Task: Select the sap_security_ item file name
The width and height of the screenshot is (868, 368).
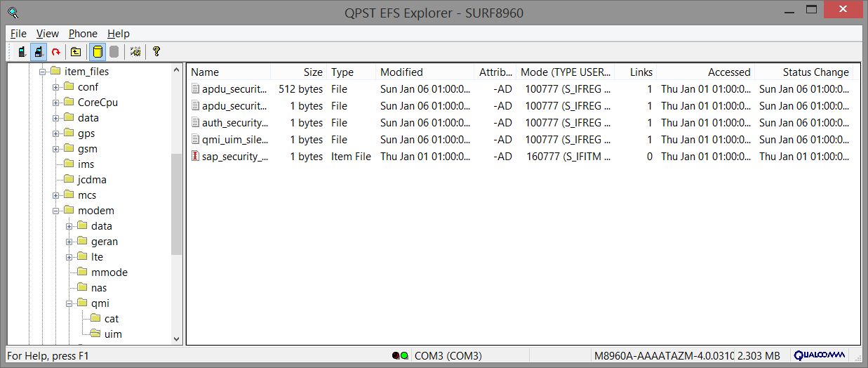Action: click(235, 156)
